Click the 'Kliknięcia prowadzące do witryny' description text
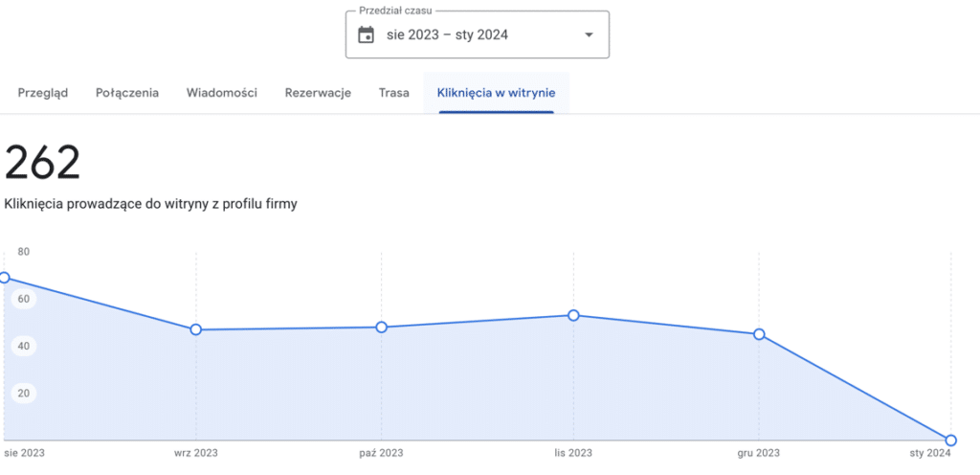The height and width of the screenshot is (475, 980). click(x=150, y=204)
